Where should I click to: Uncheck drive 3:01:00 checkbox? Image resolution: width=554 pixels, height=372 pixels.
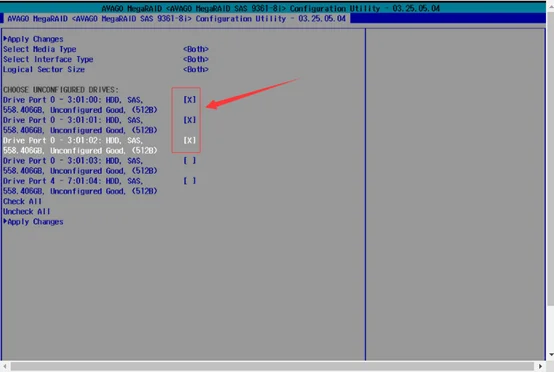(189, 100)
